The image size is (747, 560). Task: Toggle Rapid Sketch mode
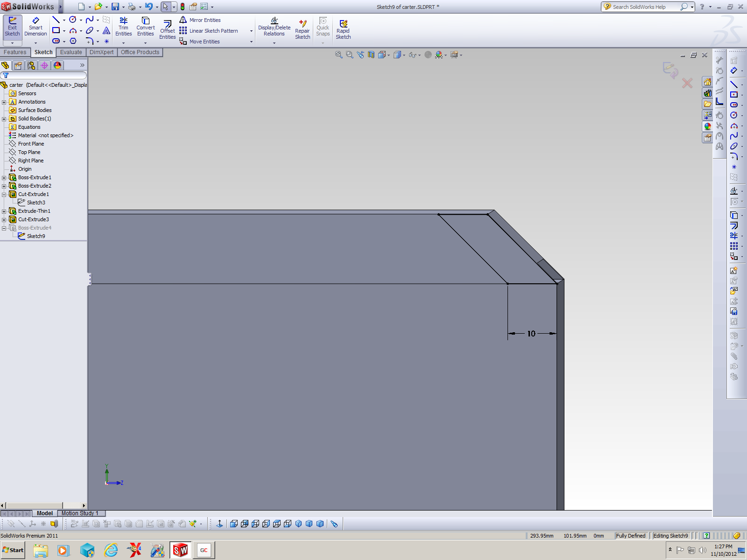(x=343, y=29)
